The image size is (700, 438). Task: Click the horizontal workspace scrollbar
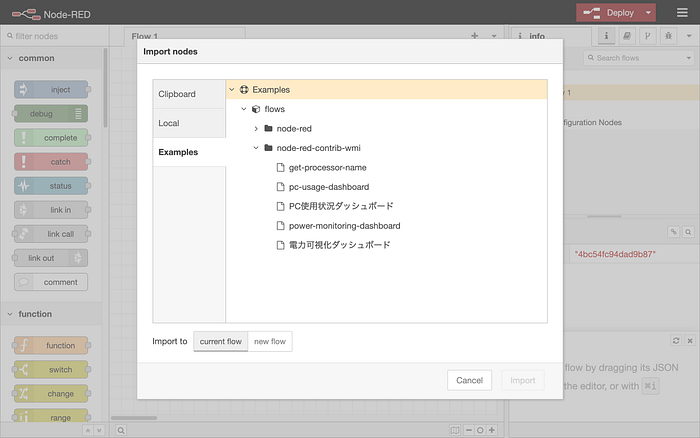click(134, 418)
